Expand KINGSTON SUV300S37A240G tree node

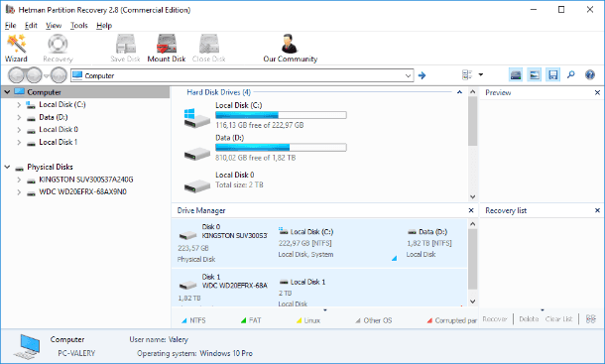click(x=19, y=180)
